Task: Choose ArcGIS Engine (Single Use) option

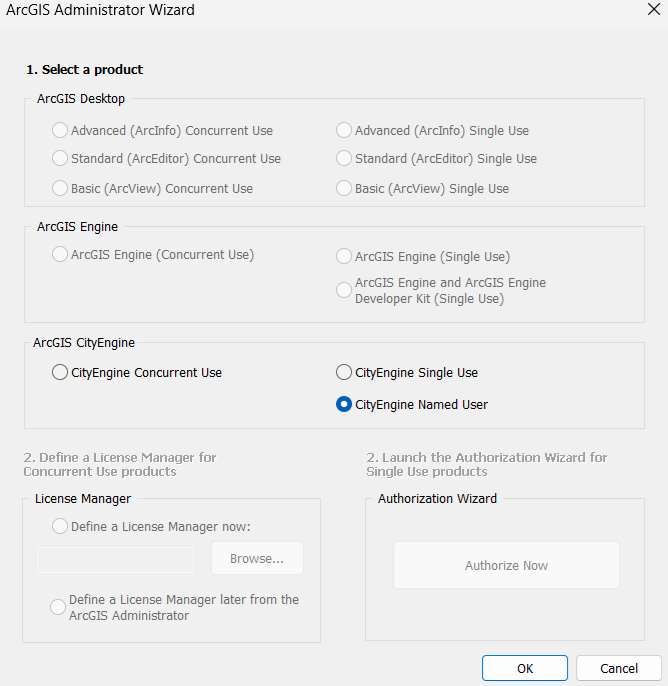Action: [x=344, y=257]
